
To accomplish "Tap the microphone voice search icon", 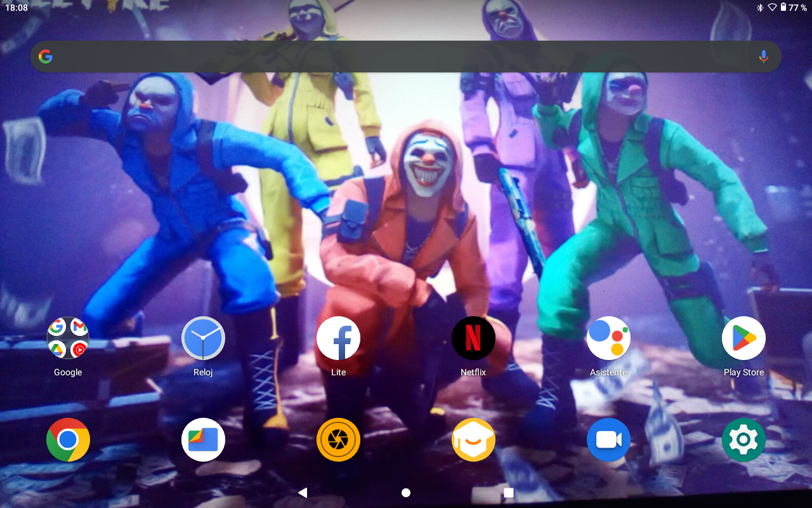I will 763,57.
